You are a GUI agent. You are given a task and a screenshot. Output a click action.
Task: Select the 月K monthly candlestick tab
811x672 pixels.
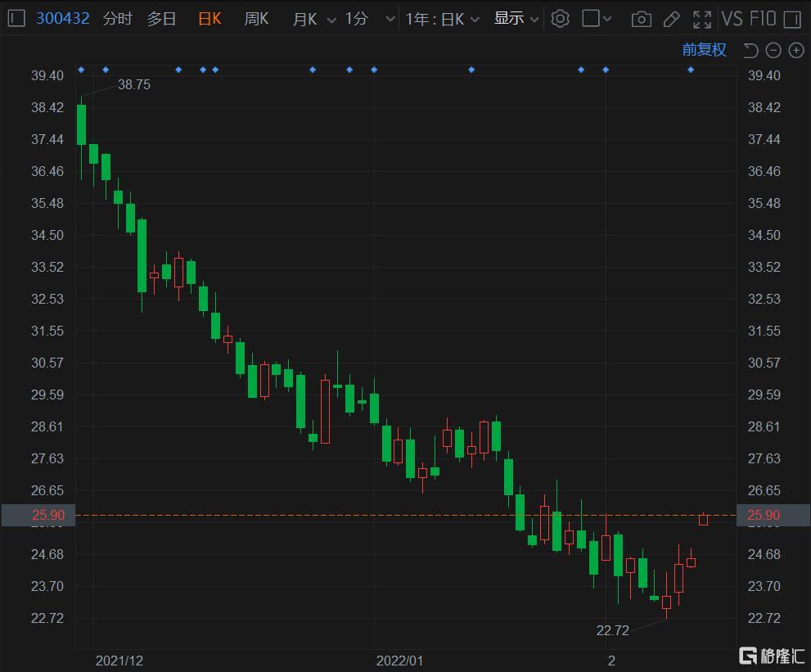click(304, 19)
